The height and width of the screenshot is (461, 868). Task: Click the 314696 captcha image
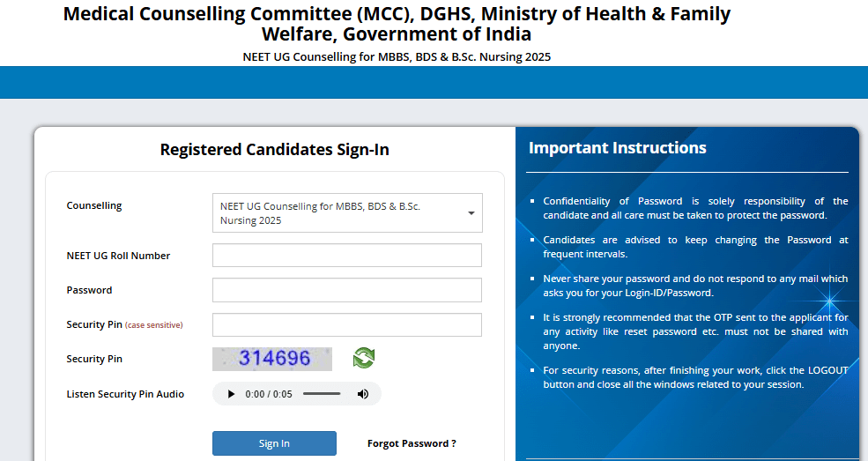[x=272, y=359]
